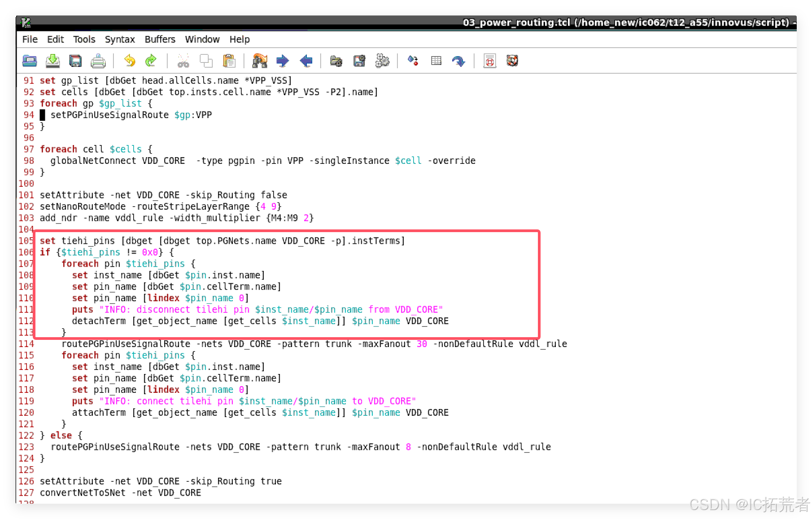Image resolution: width=812 pixels, height=519 pixels.
Task: Click the Copy icon in toolbar
Action: [206, 61]
